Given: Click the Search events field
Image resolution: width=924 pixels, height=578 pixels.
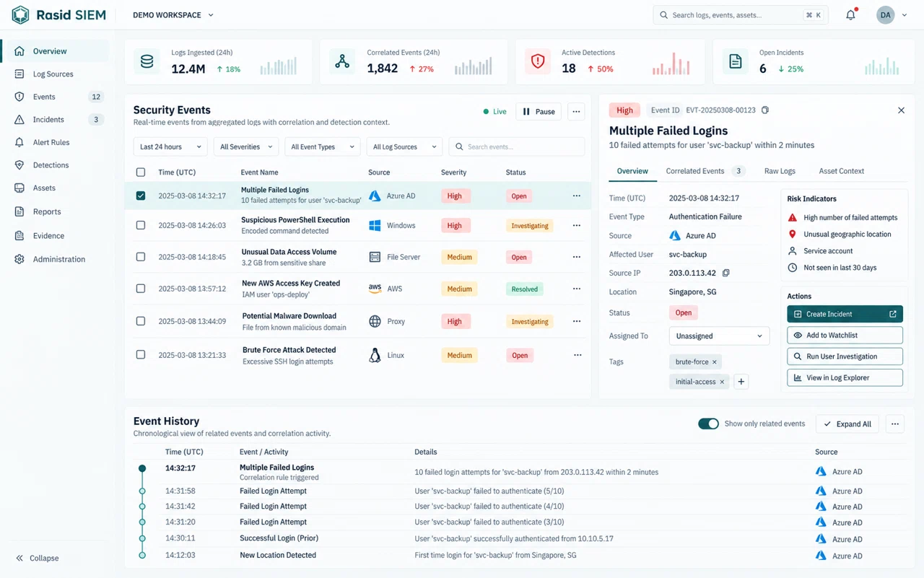Looking at the screenshot, I should [x=517, y=146].
